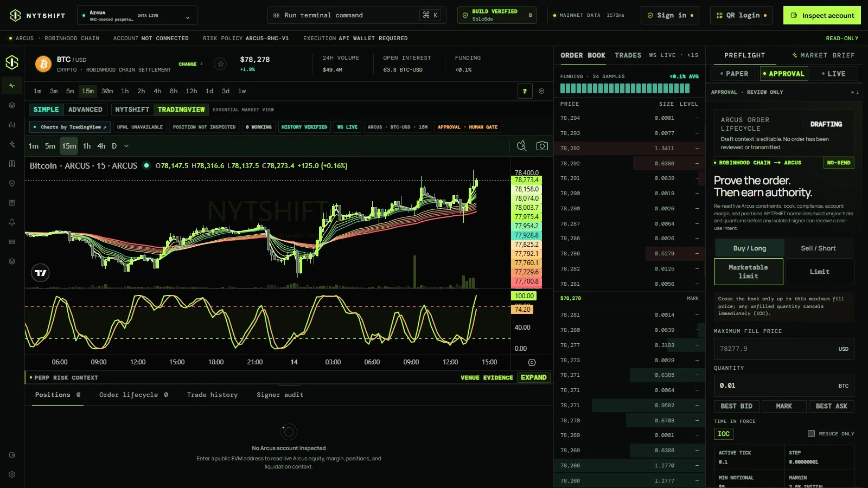Switch chart source to NYTSHIFT
Viewport: 868px width, 488px height.
132,110
